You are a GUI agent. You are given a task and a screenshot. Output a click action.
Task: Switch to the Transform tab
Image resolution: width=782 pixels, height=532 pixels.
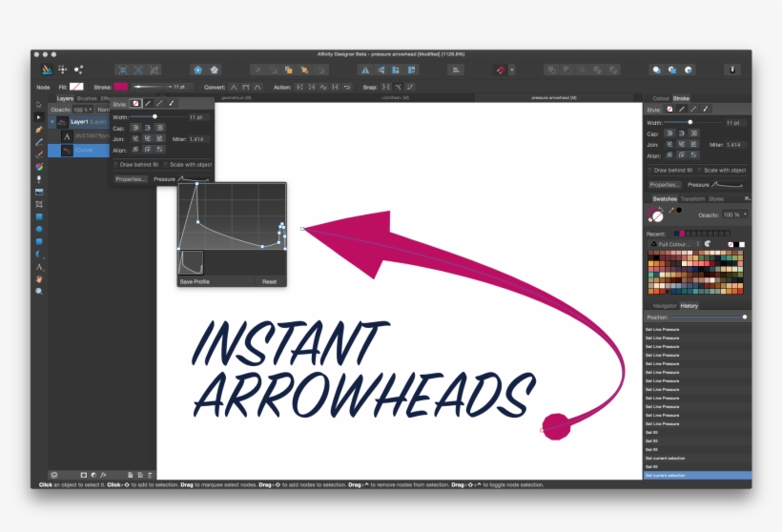click(x=692, y=198)
